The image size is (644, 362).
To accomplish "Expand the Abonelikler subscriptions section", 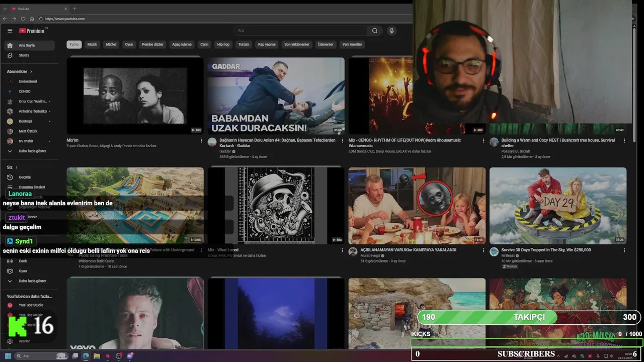I will tap(20, 71).
